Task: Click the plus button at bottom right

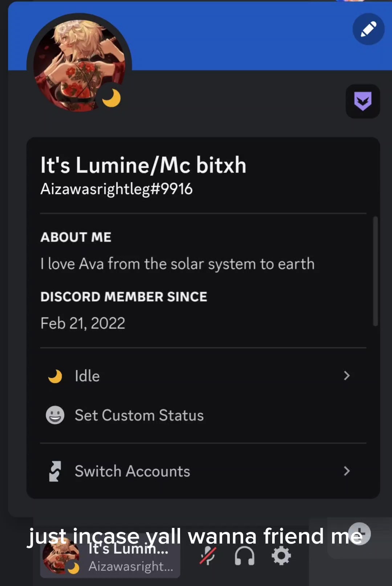Action: pyautogui.click(x=359, y=533)
